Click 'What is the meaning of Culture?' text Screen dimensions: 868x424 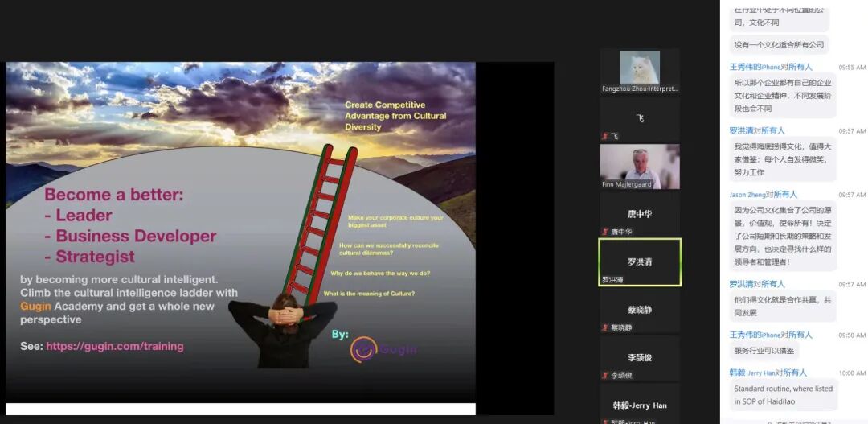369,294
